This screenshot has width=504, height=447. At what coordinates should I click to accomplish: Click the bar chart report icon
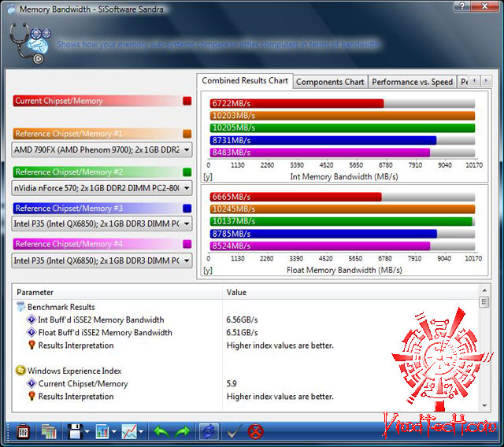(x=102, y=432)
